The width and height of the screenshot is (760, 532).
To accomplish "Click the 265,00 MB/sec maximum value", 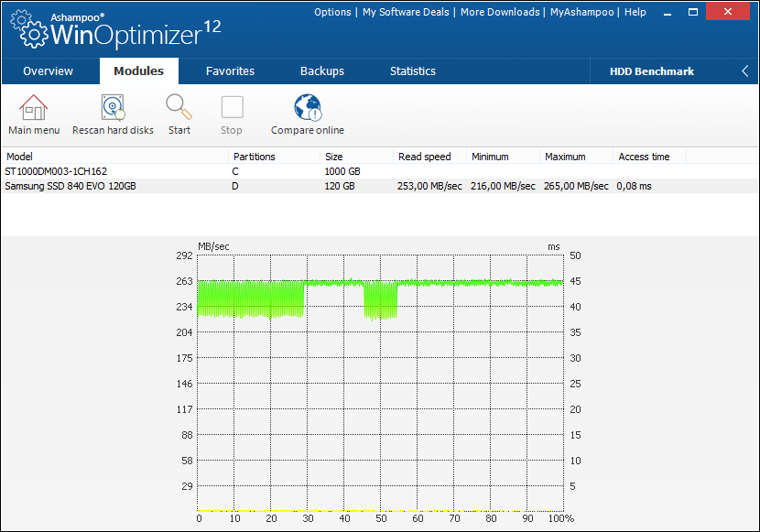I will pyautogui.click(x=576, y=186).
